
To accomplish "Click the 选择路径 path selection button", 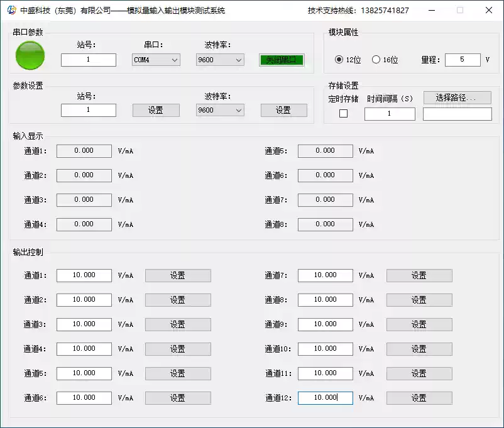I will point(457,97).
